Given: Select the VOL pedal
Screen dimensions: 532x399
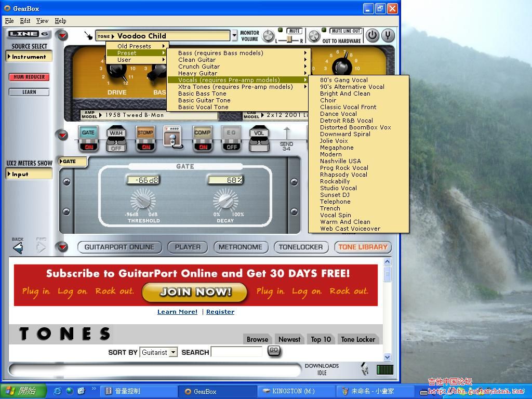Looking at the screenshot, I should (x=259, y=138).
